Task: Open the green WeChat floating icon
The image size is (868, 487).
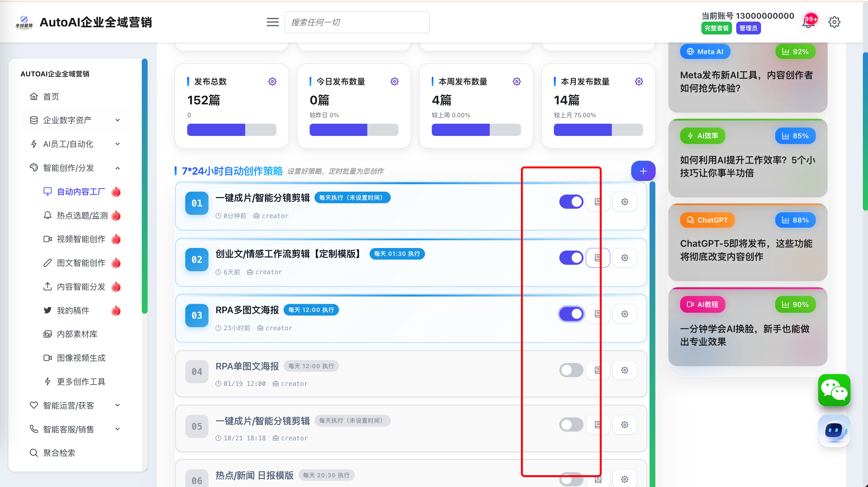Action: pos(834,390)
